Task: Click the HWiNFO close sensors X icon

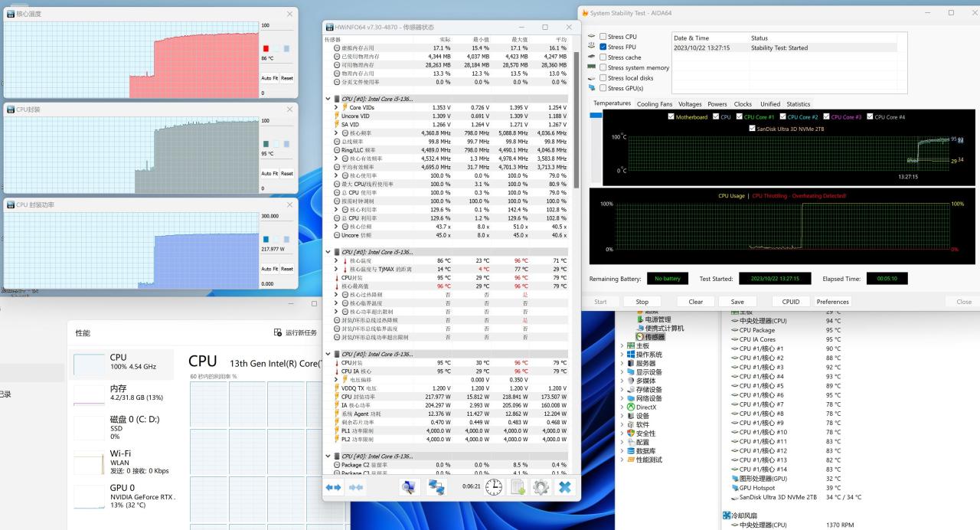Action: [565, 487]
